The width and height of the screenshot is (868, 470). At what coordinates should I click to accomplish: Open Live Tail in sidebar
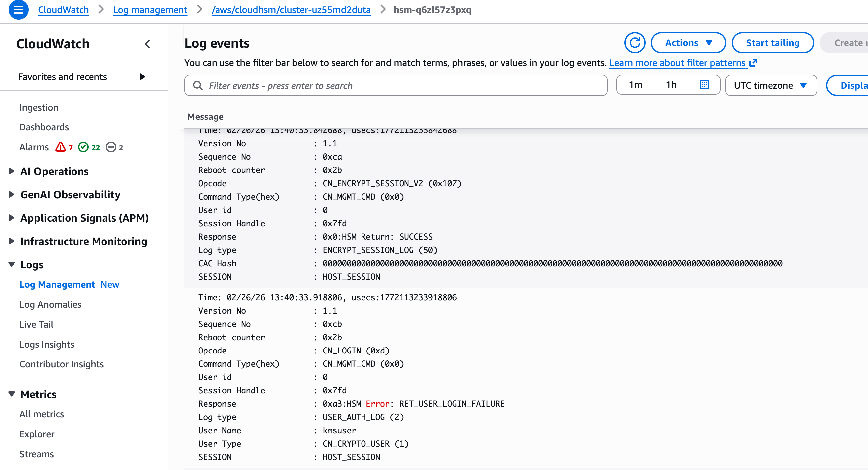pos(36,324)
